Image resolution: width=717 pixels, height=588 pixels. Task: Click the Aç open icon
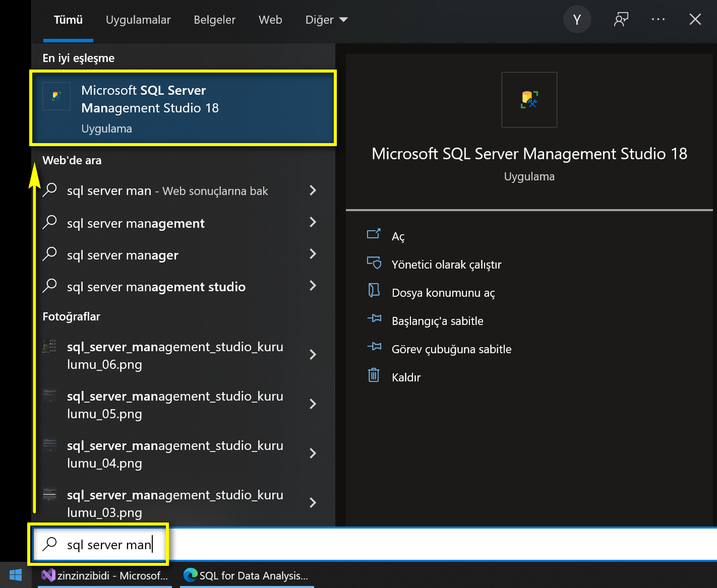pos(374,234)
